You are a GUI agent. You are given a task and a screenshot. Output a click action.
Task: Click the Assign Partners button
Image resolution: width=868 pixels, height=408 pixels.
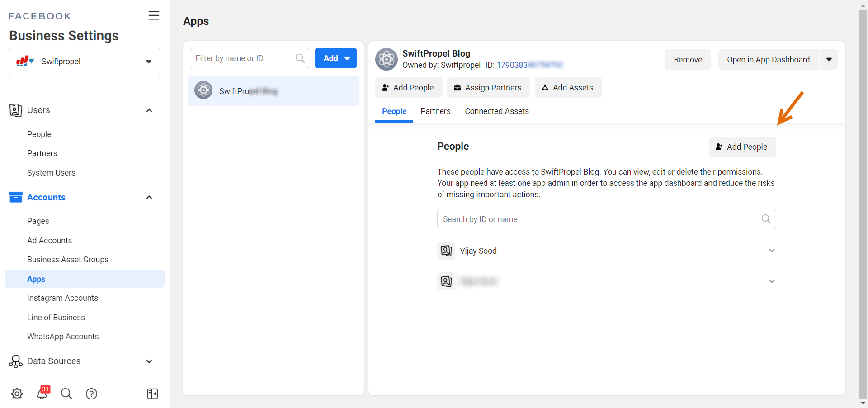point(488,88)
